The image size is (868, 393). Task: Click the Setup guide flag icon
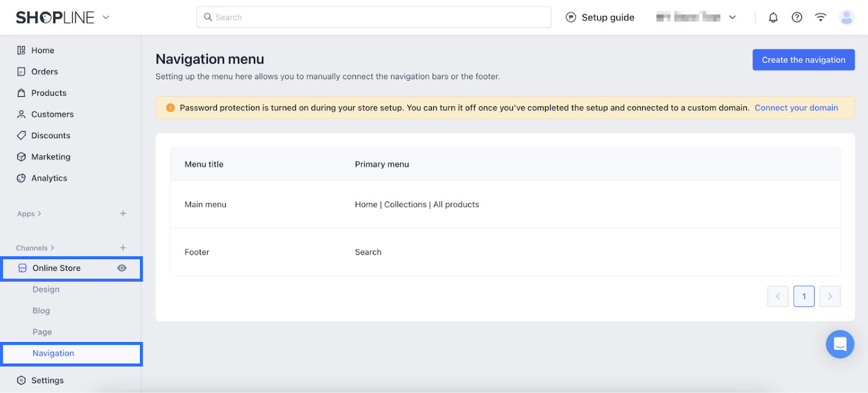(x=571, y=17)
